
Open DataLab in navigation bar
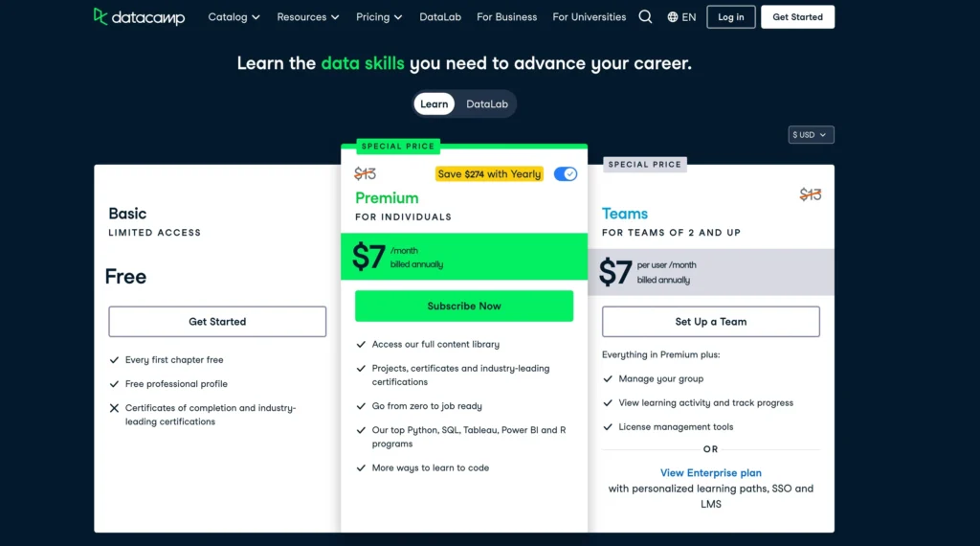pos(440,17)
